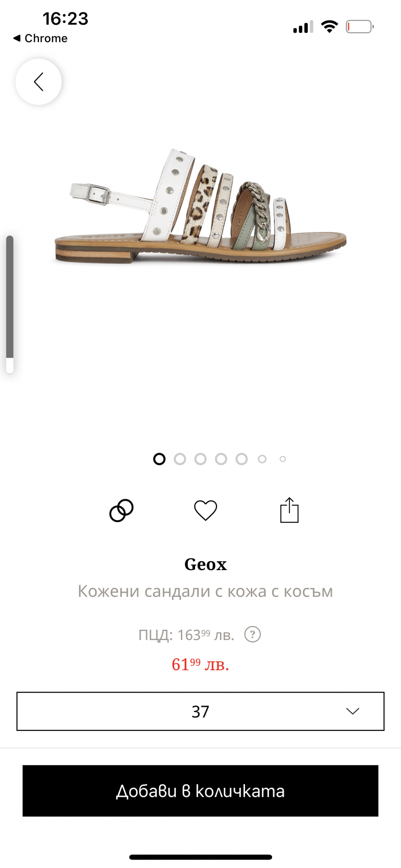Tap the Geox brand name
Image resolution: width=401 pixels, height=868 pixels.
206,564
